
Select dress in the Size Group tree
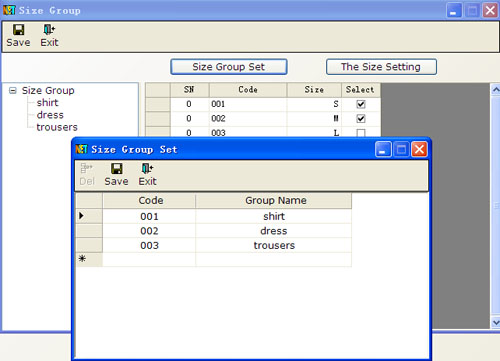(x=50, y=115)
